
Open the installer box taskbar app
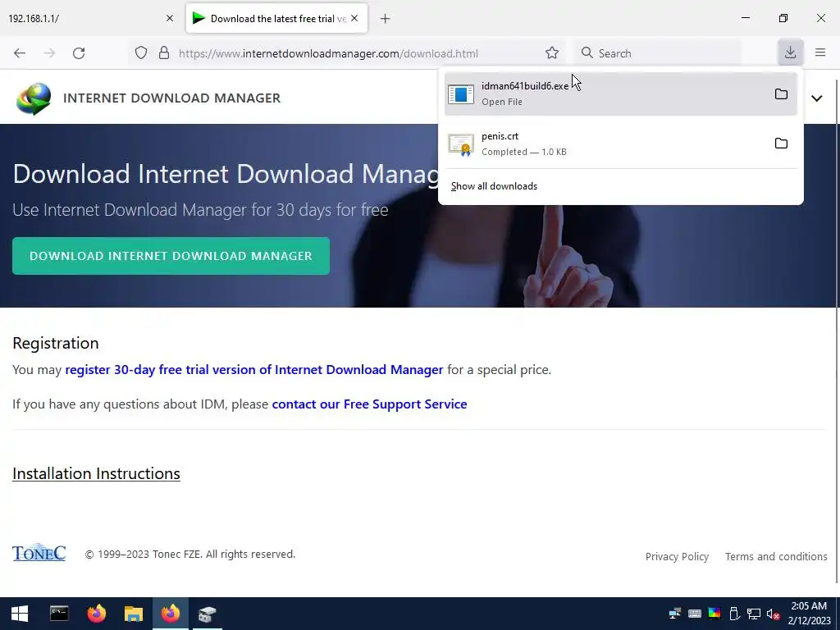[207, 614]
